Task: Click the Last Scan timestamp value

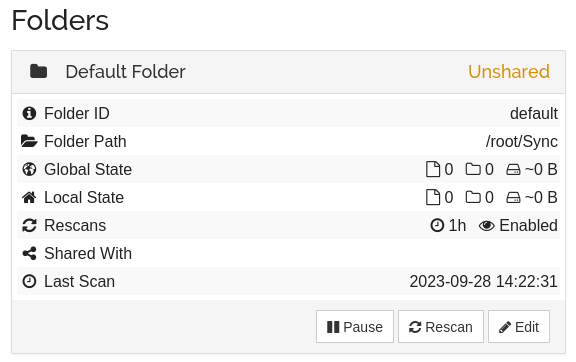Action: coord(483,282)
